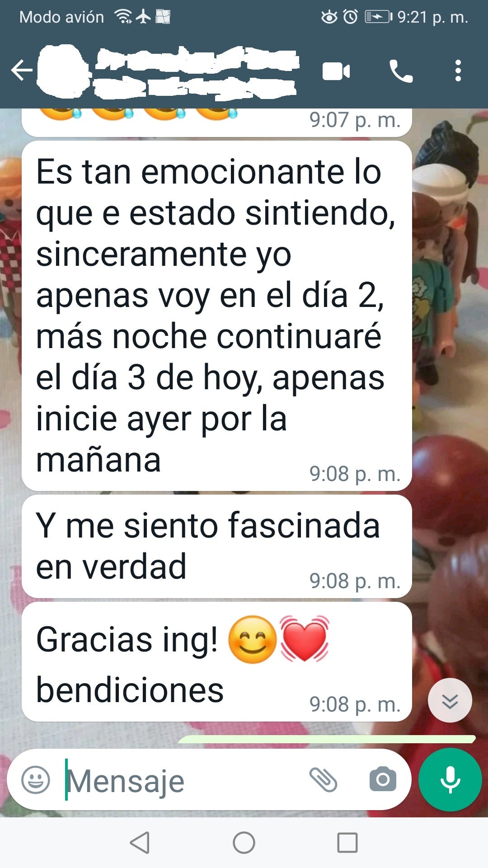
Task: Open the three-dot options menu
Action: click(x=458, y=71)
